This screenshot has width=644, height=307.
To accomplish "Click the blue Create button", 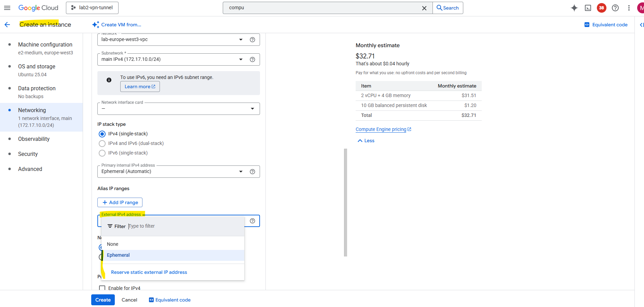I will point(103,300).
